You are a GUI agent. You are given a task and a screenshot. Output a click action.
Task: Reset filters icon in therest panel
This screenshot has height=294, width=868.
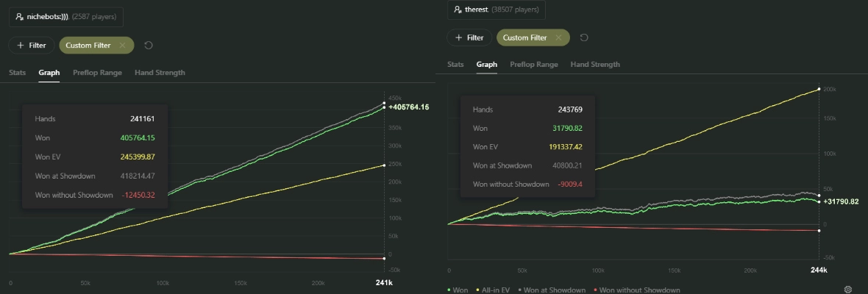pyautogui.click(x=584, y=37)
